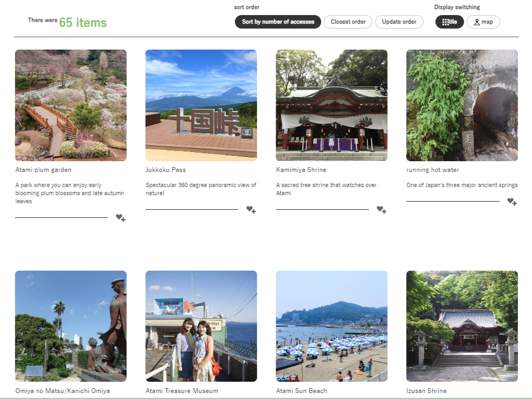Open Izusan Shrine photo

pyautogui.click(x=462, y=326)
